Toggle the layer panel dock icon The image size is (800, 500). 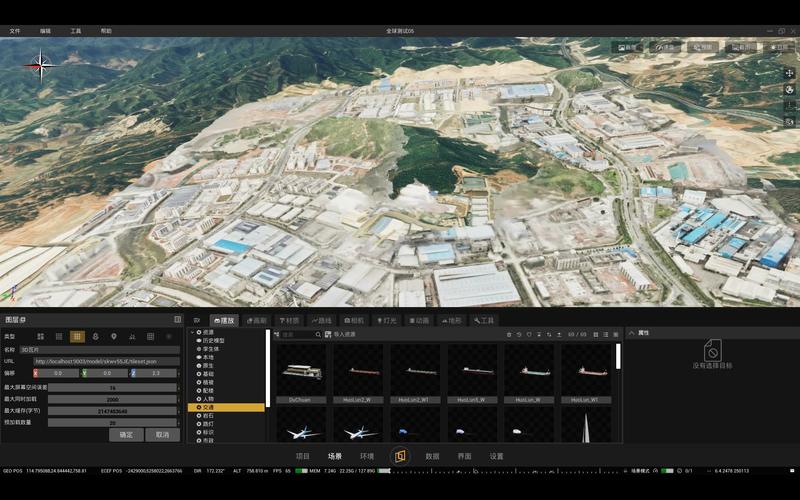178,319
